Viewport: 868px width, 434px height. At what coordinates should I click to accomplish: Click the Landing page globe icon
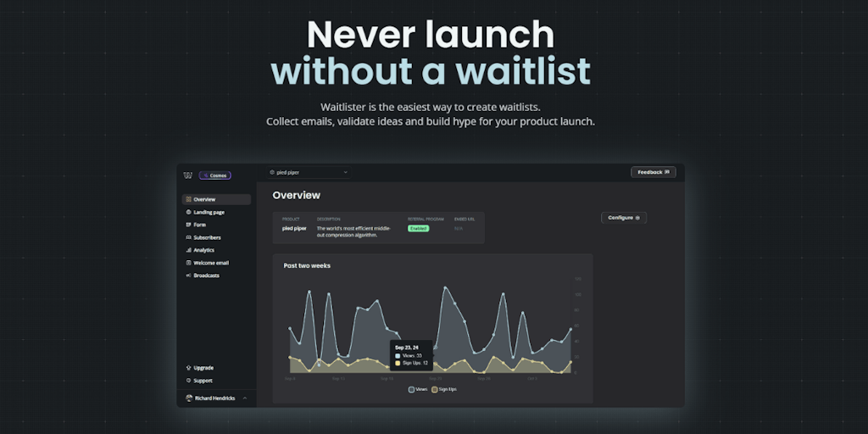pos(189,212)
